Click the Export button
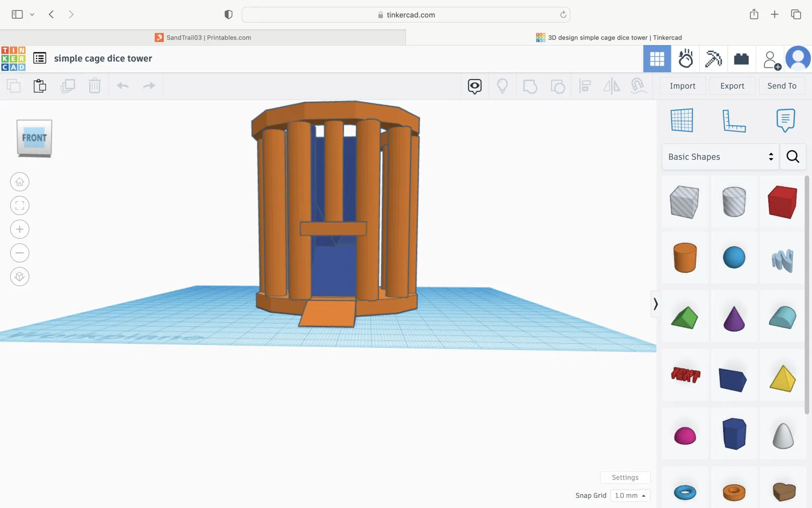 pos(732,86)
